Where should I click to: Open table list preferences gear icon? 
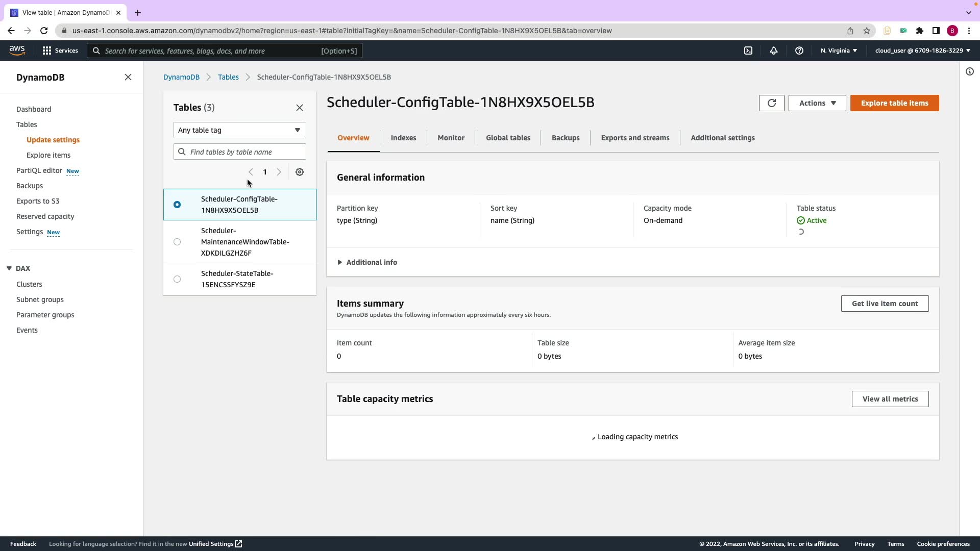pyautogui.click(x=300, y=172)
